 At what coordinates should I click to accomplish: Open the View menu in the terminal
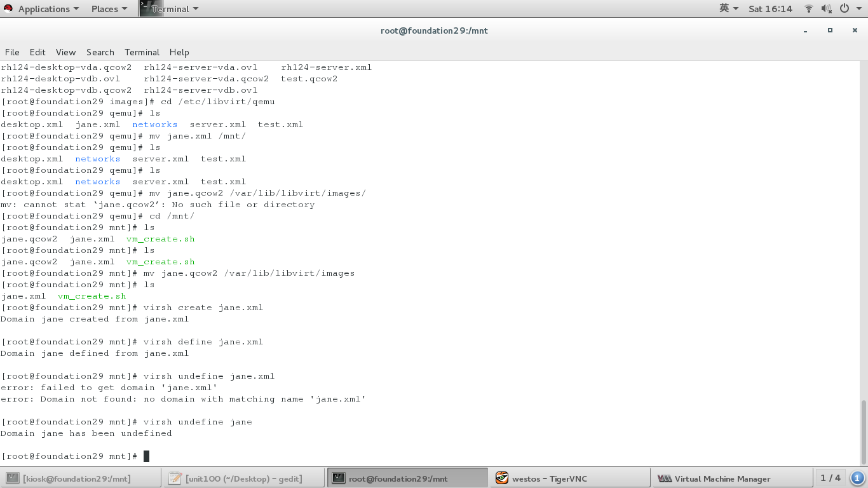tap(65, 52)
